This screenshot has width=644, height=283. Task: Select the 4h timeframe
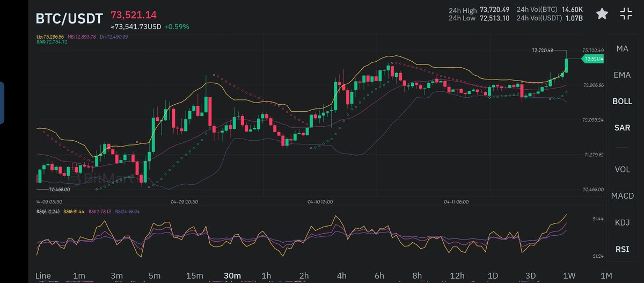click(x=341, y=275)
